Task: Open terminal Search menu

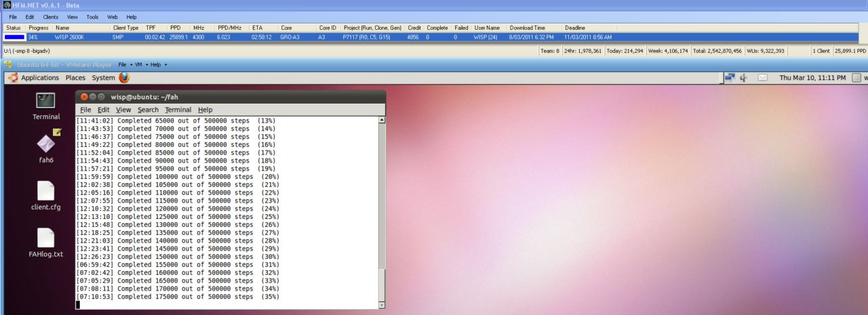Action: pos(148,110)
